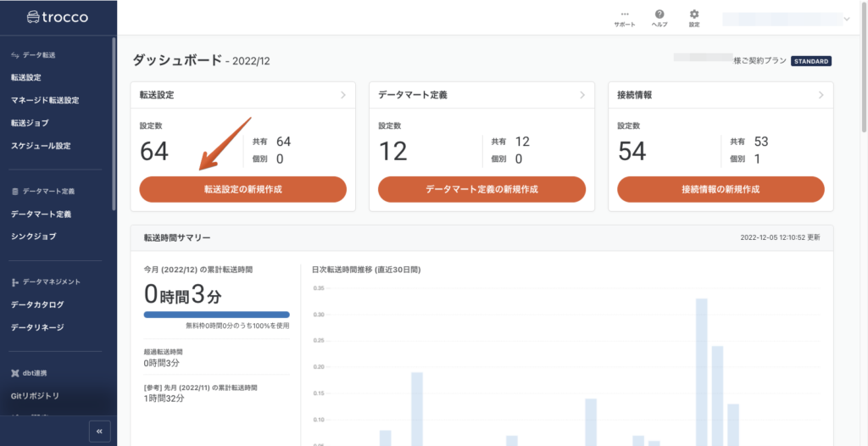Click the Help (ヘルプ) question mark icon

(x=659, y=14)
